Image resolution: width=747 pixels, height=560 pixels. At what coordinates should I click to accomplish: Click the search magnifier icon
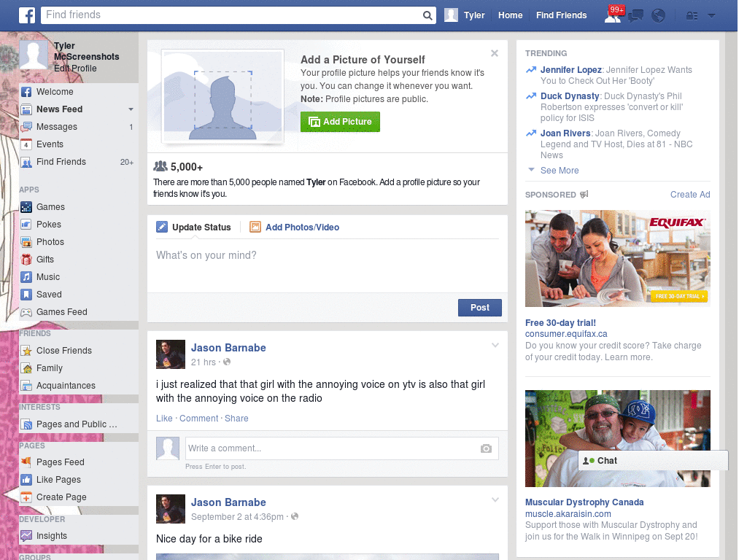(x=427, y=15)
